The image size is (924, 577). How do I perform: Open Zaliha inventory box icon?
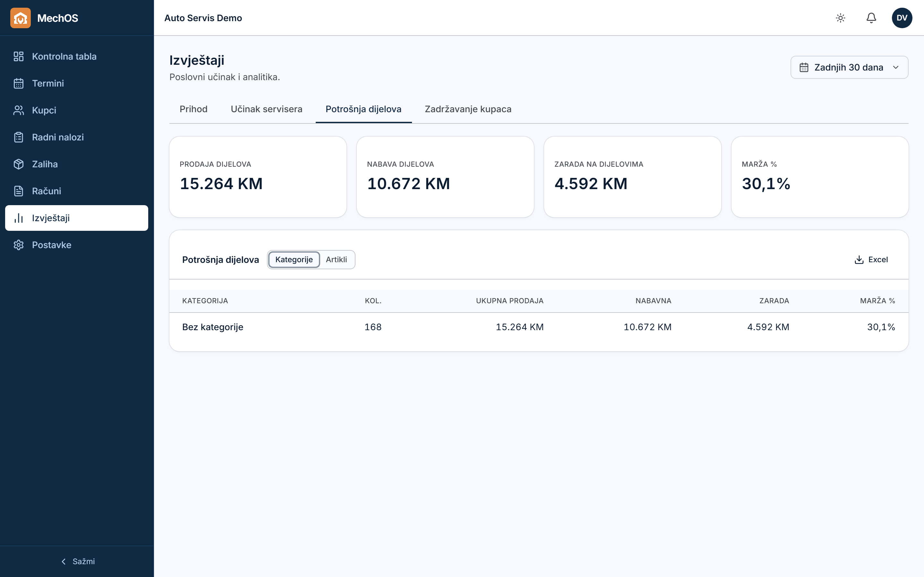pos(19,164)
